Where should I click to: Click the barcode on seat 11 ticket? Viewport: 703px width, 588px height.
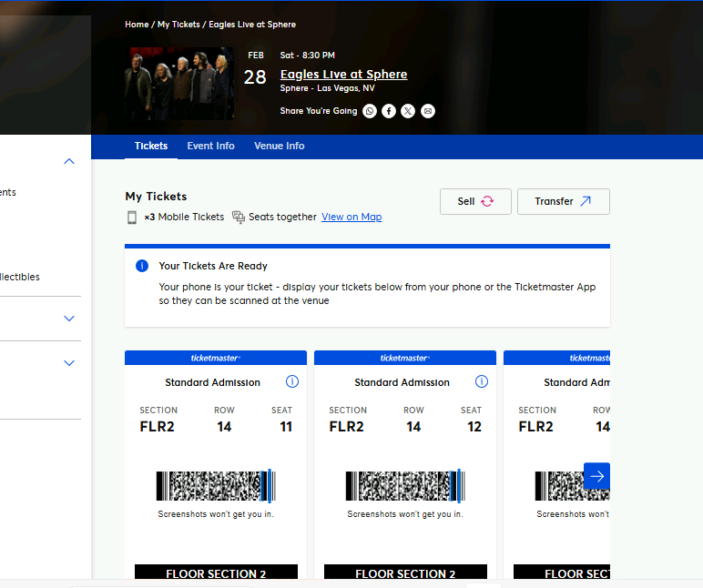click(x=216, y=486)
